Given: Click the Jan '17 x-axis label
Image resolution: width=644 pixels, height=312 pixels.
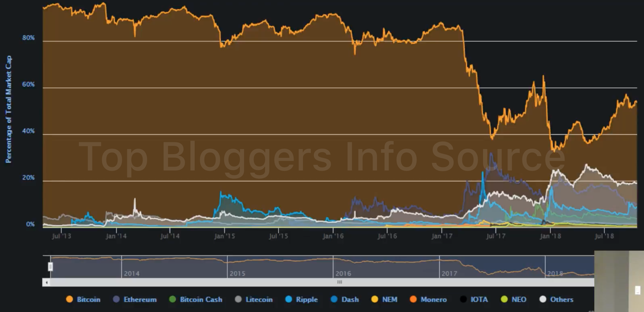Looking at the screenshot, I should 442,236.
